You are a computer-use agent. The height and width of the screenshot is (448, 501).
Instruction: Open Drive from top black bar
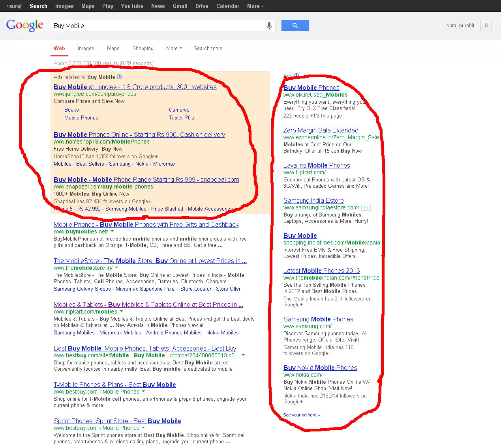202,6
